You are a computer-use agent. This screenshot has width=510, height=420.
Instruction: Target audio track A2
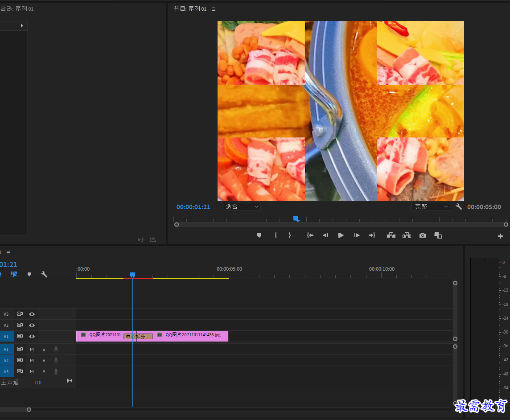(x=6, y=360)
